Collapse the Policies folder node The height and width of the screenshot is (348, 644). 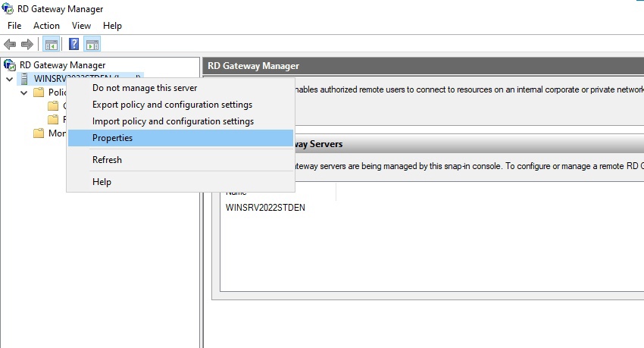[x=23, y=92]
